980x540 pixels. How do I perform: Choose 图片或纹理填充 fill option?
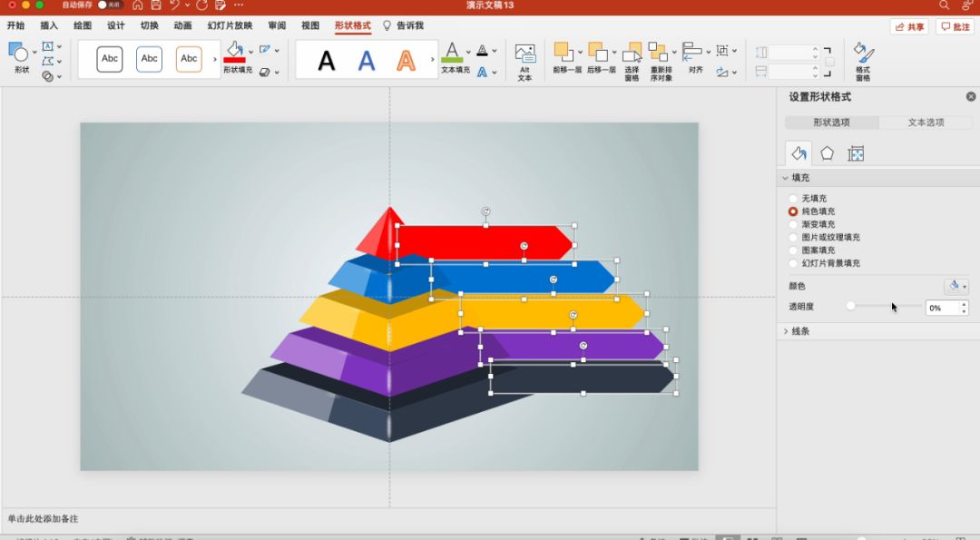point(794,237)
